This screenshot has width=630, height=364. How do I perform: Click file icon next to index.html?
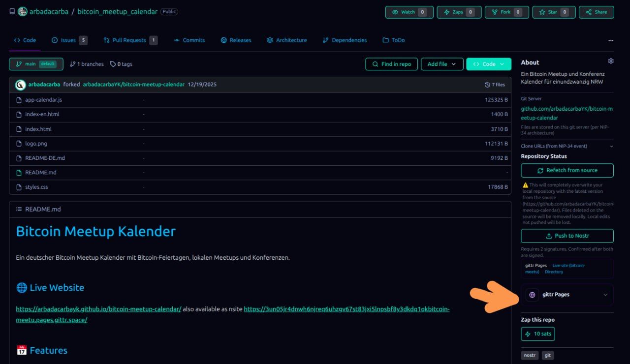coord(19,129)
